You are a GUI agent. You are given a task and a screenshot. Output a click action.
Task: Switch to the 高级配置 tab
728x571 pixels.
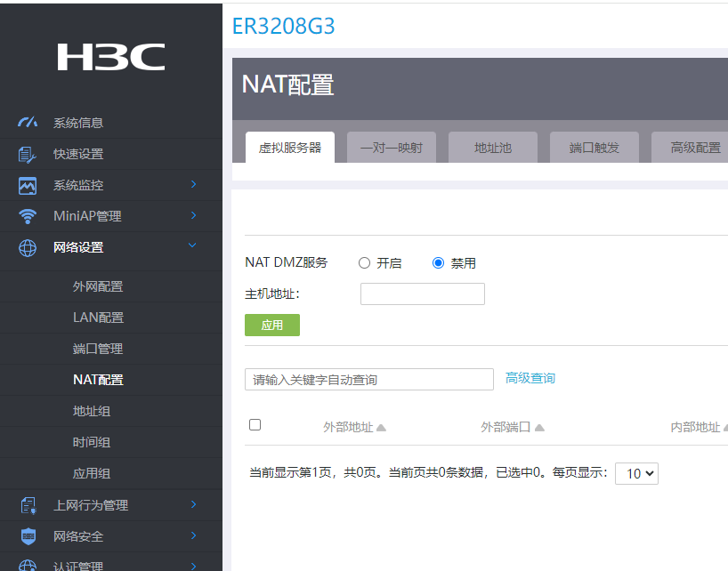[690, 148]
